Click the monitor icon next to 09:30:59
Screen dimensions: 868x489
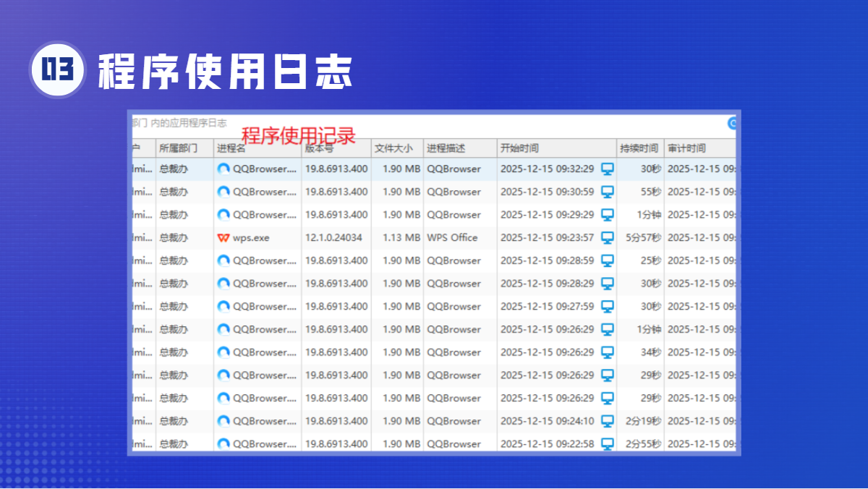[608, 192]
